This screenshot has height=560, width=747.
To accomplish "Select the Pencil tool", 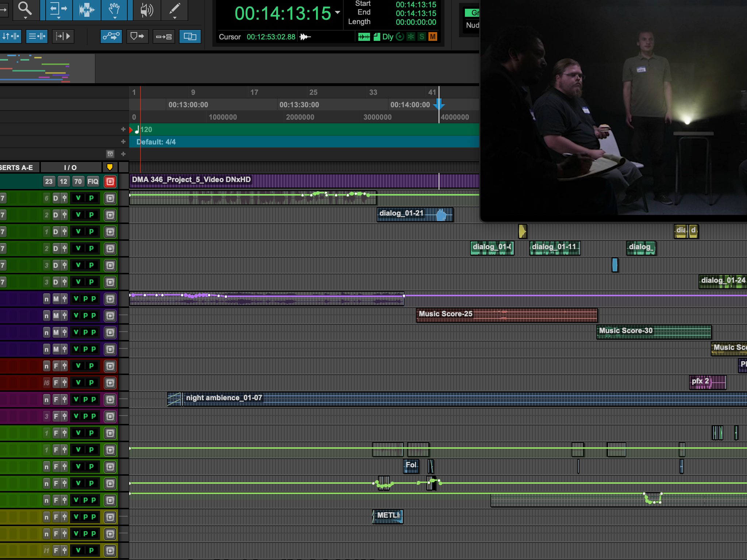I will tap(174, 9).
